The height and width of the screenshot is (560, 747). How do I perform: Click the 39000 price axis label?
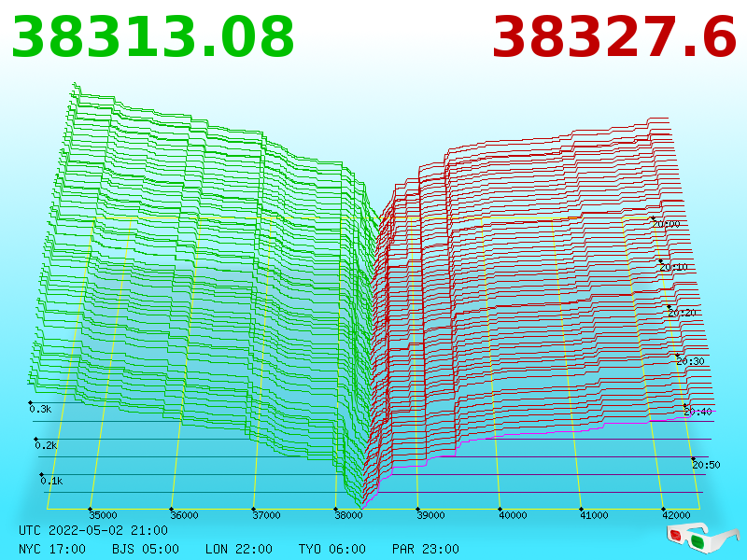430,515
